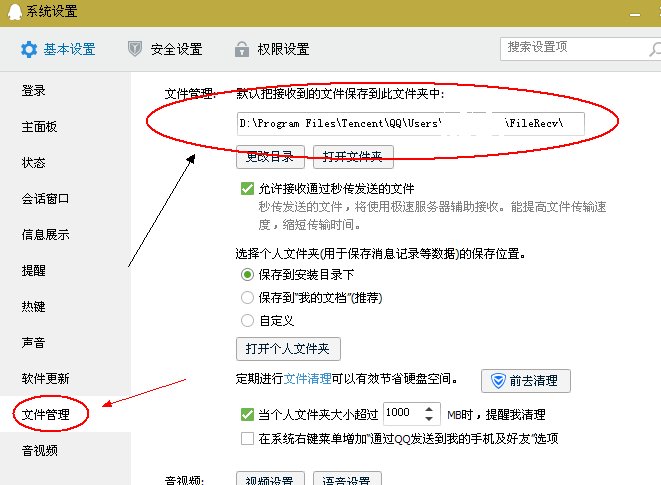Open the 状态 settings section
This screenshot has width=661, height=485.
(x=34, y=163)
